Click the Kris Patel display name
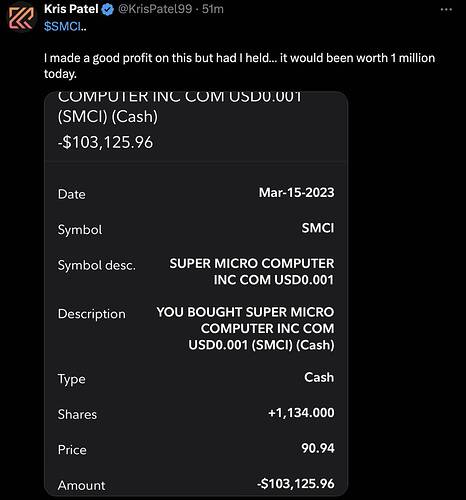This screenshot has height=500, width=466. point(71,9)
